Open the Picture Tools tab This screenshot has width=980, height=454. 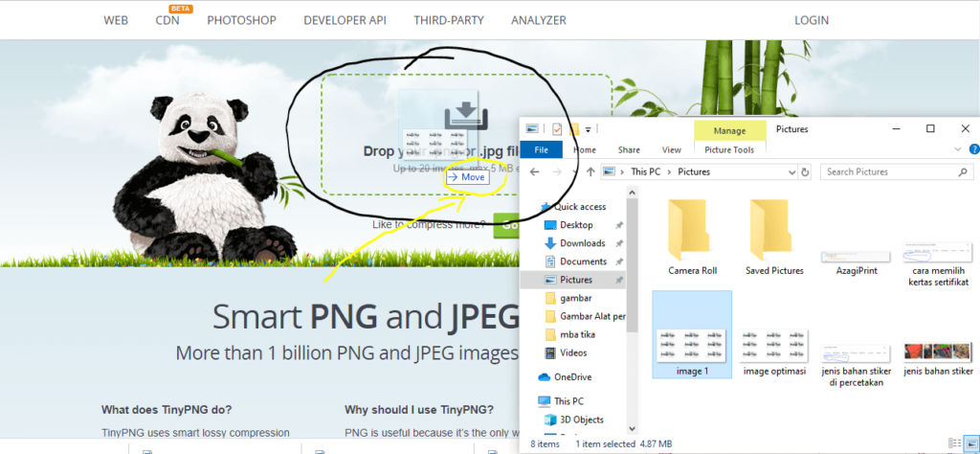tap(729, 149)
